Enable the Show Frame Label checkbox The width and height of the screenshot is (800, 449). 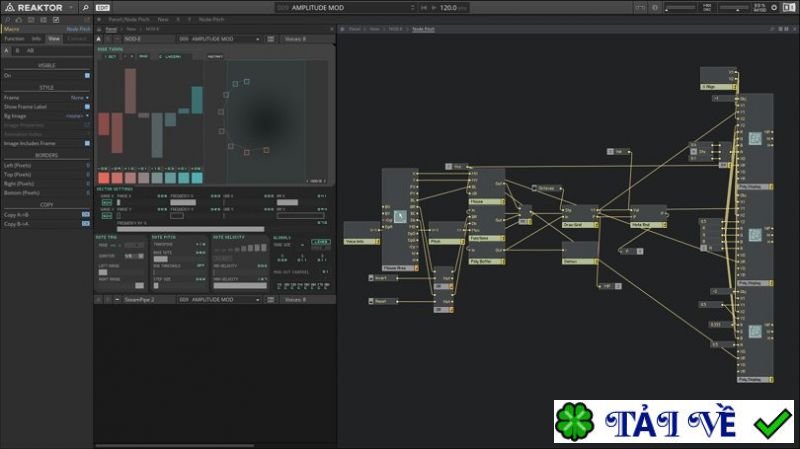click(87, 106)
